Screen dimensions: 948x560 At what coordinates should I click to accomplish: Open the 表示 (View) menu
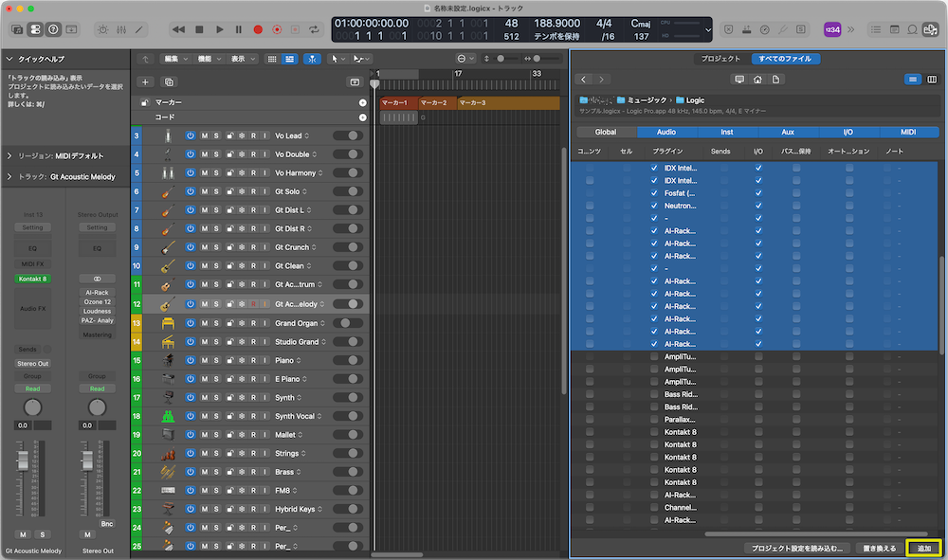point(243,59)
